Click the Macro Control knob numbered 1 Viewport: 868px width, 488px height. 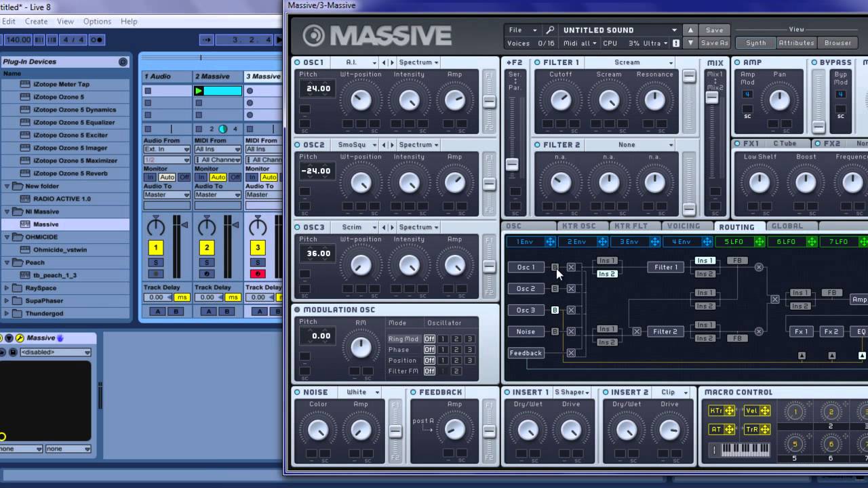[x=795, y=412]
